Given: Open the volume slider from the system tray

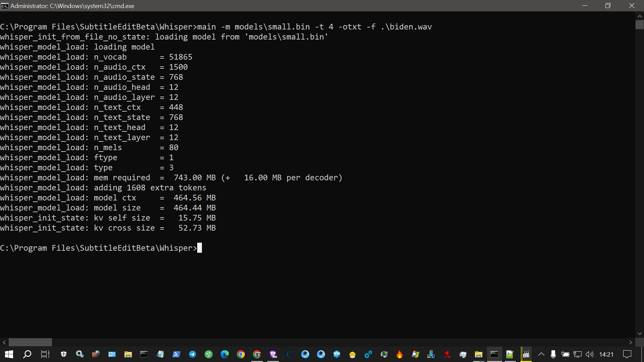Looking at the screenshot, I should click(590, 354).
